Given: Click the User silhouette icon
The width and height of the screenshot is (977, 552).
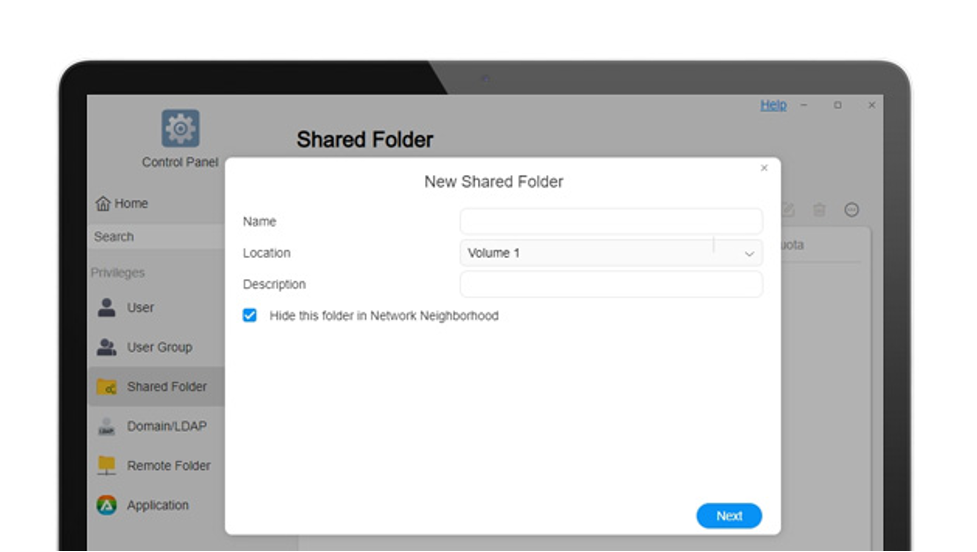Looking at the screenshot, I should (x=107, y=307).
